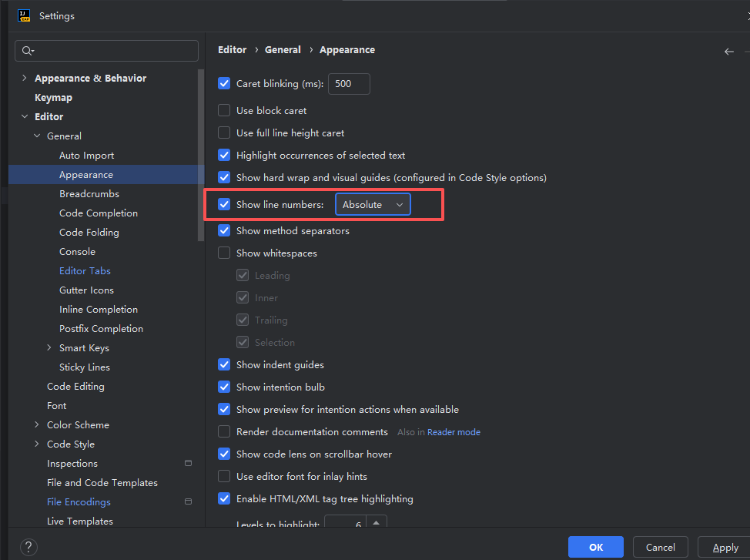Select Appearance in the settings tree

pos(86,175)
